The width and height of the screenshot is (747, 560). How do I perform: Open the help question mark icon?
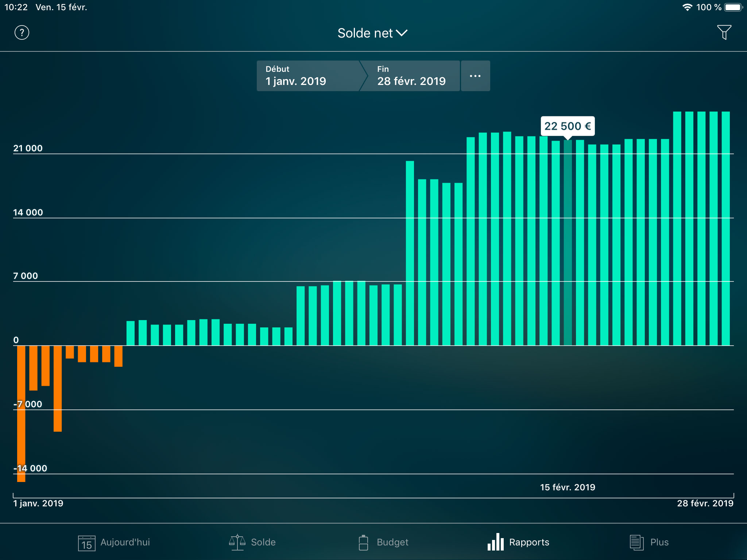point(21,32)
